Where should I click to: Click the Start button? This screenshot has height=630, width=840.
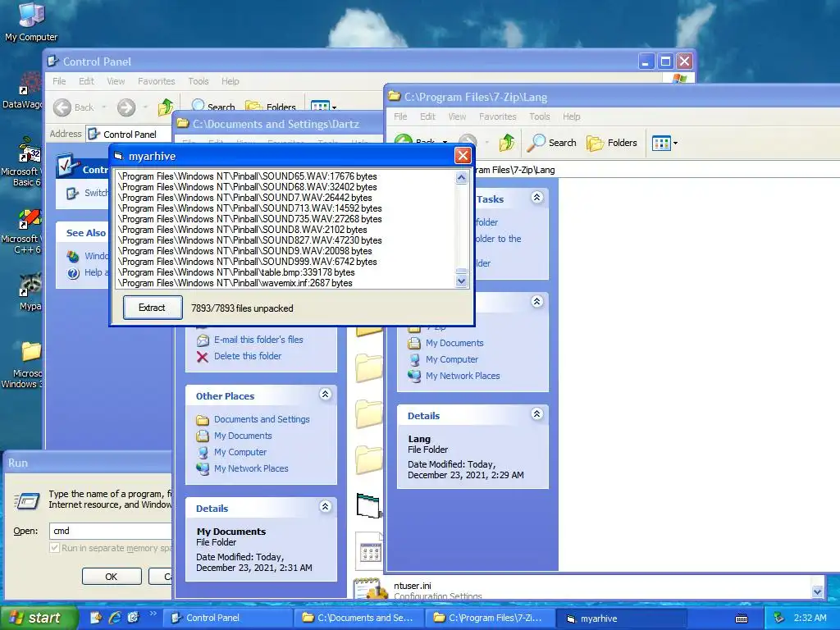click(39, 618)
